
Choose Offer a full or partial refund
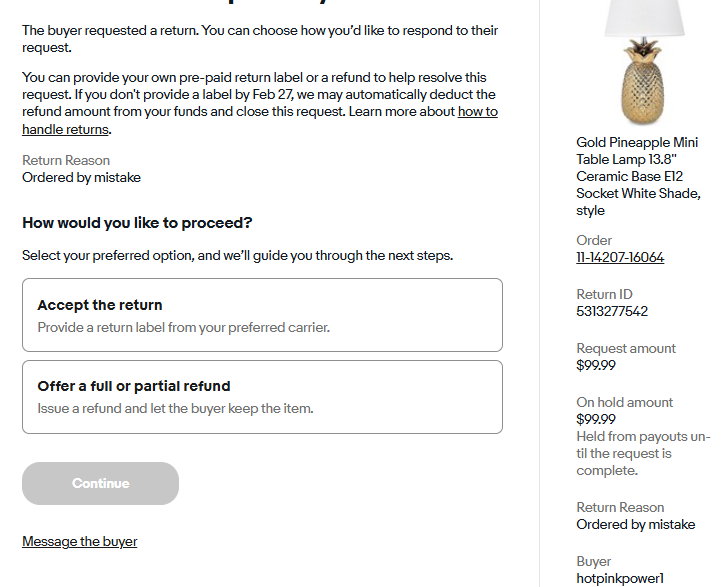262,397
